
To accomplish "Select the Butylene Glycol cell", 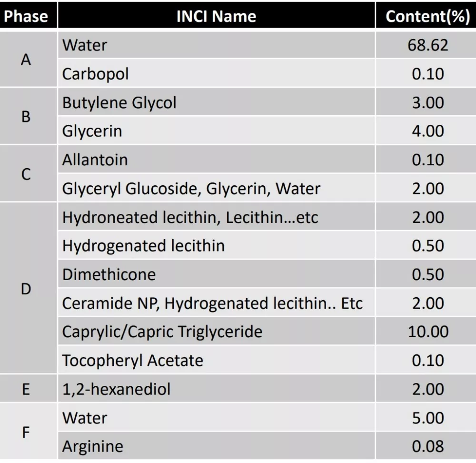I will 119,102.
